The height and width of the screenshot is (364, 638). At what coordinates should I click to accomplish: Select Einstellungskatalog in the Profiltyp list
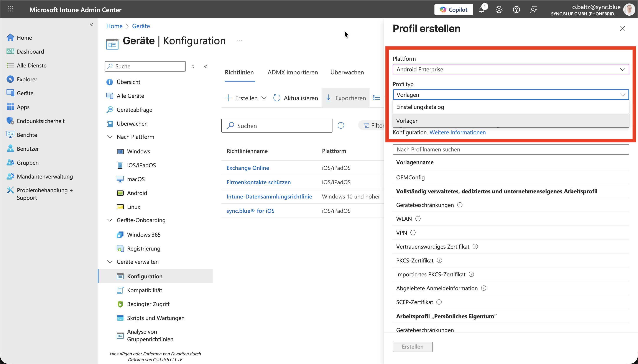tap(420, 107)
